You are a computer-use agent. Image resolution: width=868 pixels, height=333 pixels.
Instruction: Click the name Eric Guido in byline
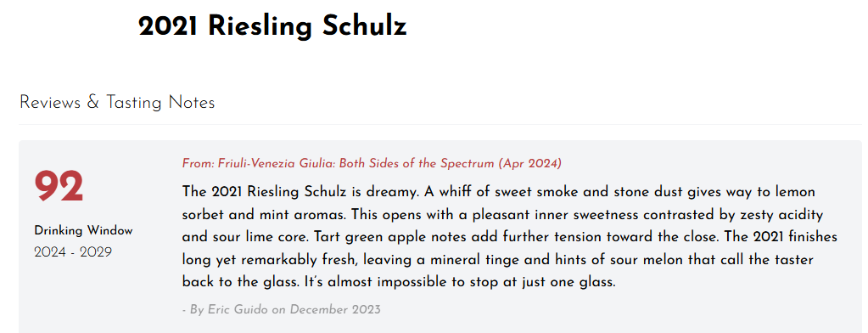pyautogui.click(x=238, y=310)
